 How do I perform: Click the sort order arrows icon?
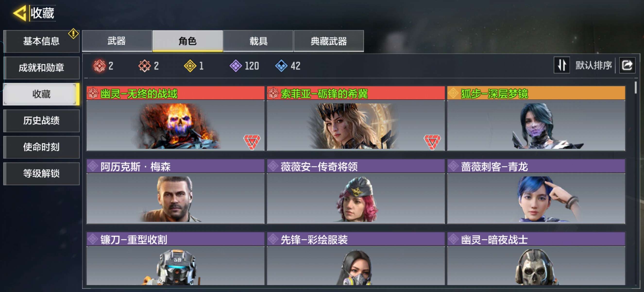(x=561, y=65)
